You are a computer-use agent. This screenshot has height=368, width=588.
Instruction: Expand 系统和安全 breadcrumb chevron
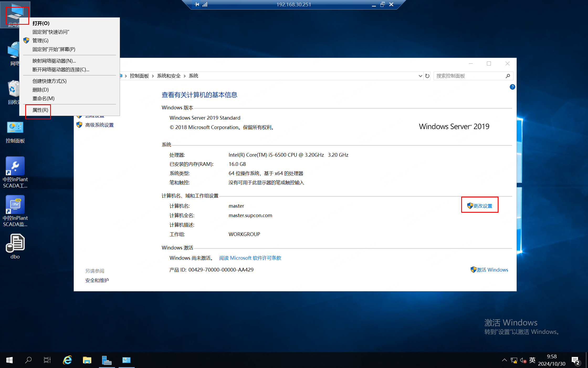pyautogui.click(x=185, y=76)
